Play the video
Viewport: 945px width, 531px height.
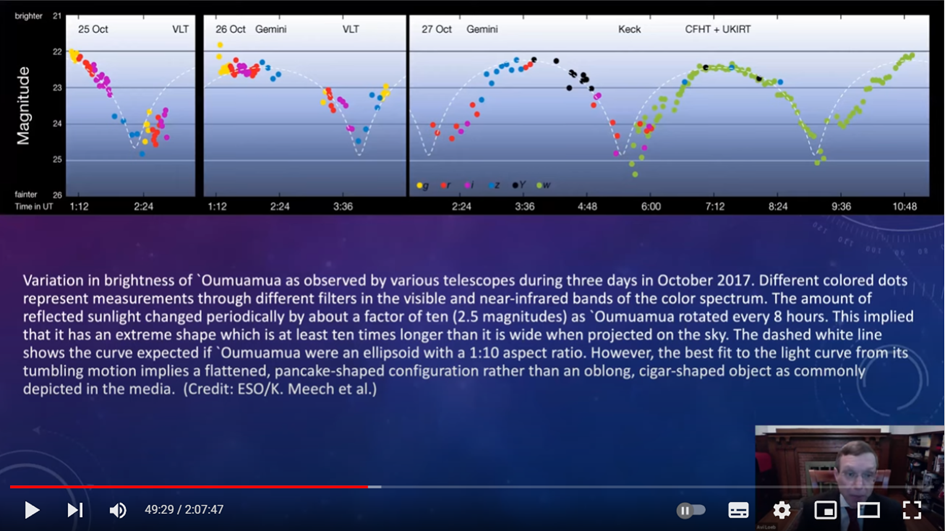(32, 510)
